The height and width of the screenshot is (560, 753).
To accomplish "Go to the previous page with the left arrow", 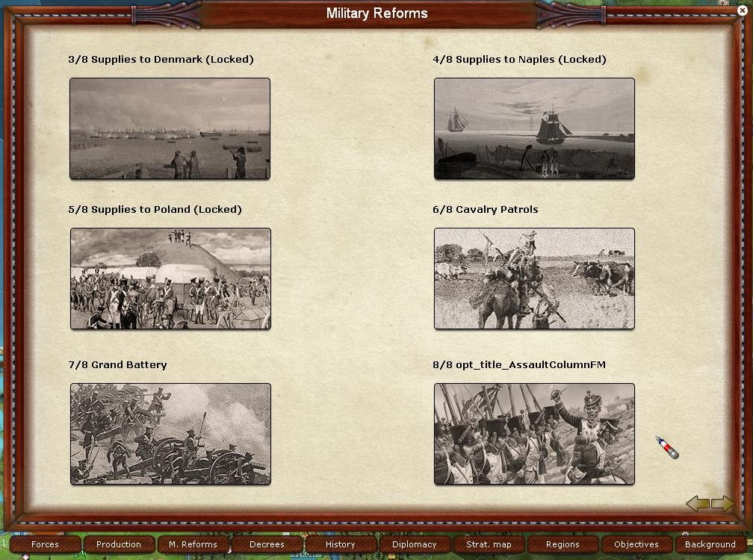I will coord(698,504).
